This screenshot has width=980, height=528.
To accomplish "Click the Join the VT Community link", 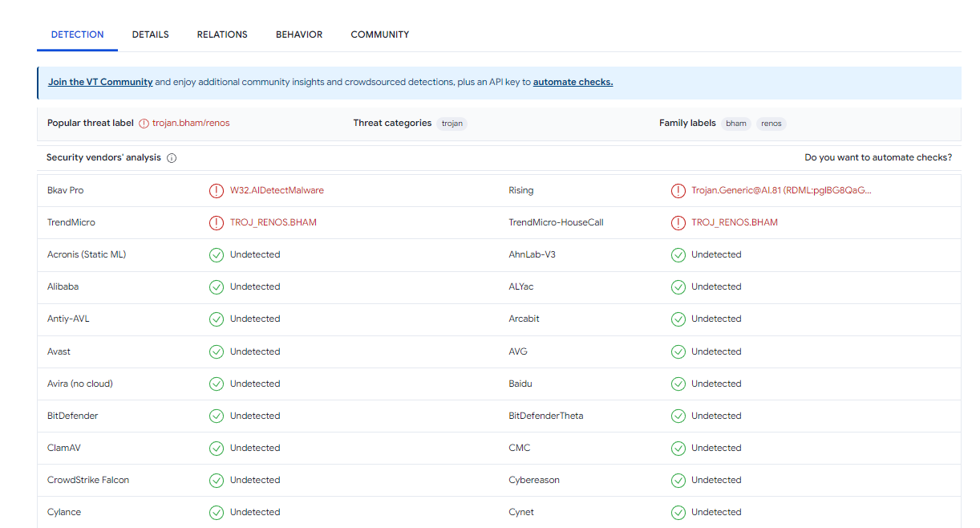I will pos(100,82).
